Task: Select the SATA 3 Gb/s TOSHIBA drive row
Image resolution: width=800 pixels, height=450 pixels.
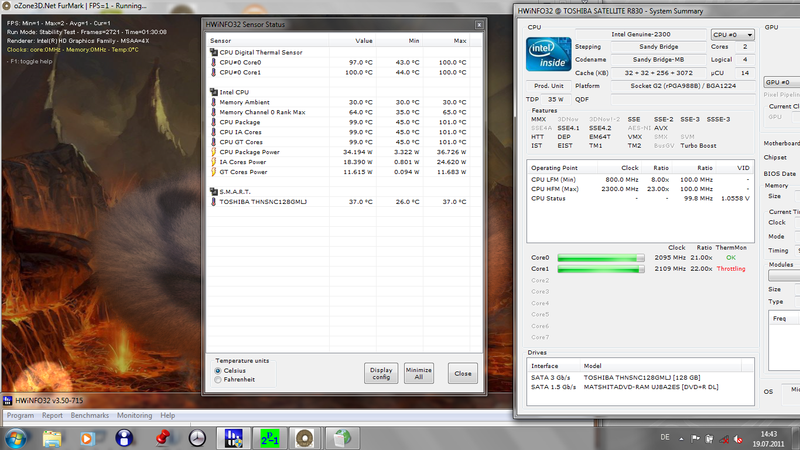Action: point(640,378)
